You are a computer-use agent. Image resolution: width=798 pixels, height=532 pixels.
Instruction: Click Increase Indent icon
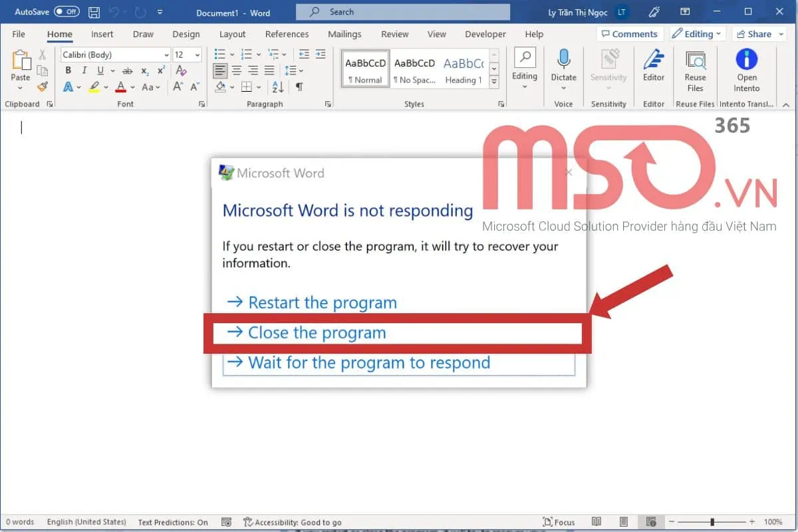321,55
